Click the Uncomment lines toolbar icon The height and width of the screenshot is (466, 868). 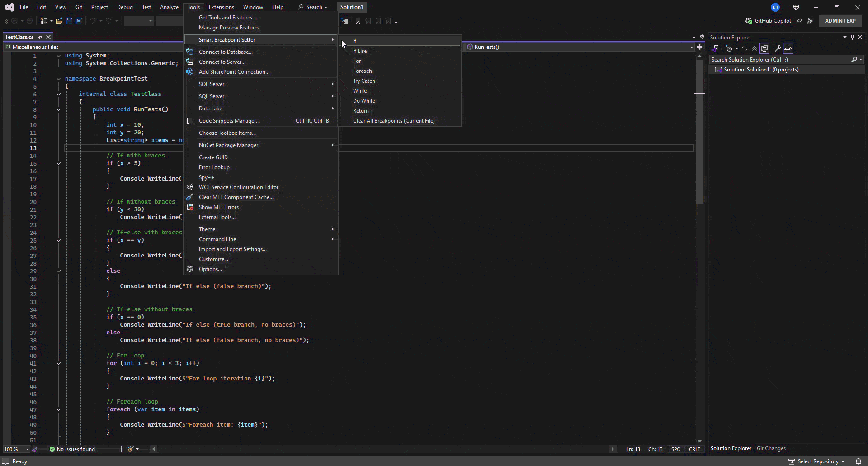pos(344,21)
